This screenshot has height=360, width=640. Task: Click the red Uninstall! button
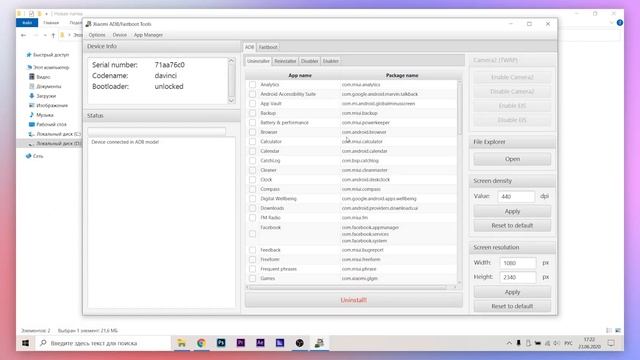click(x=353, y=300)
